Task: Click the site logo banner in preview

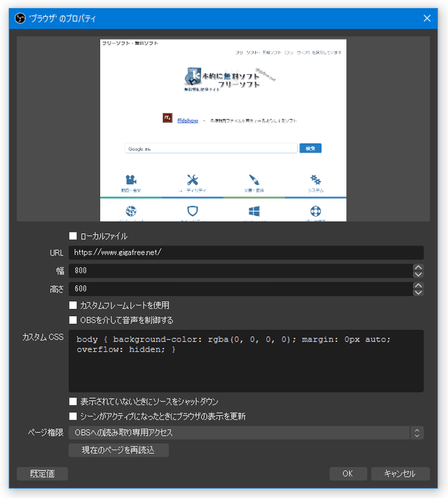Action: click(230, 79)
